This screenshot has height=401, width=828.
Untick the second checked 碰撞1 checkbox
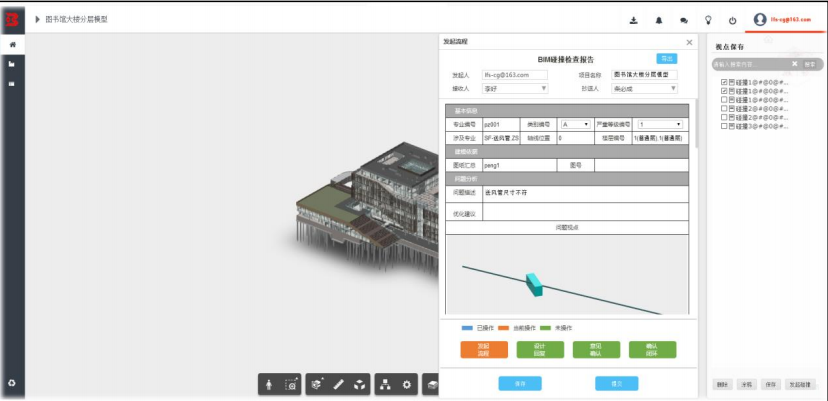724,91
